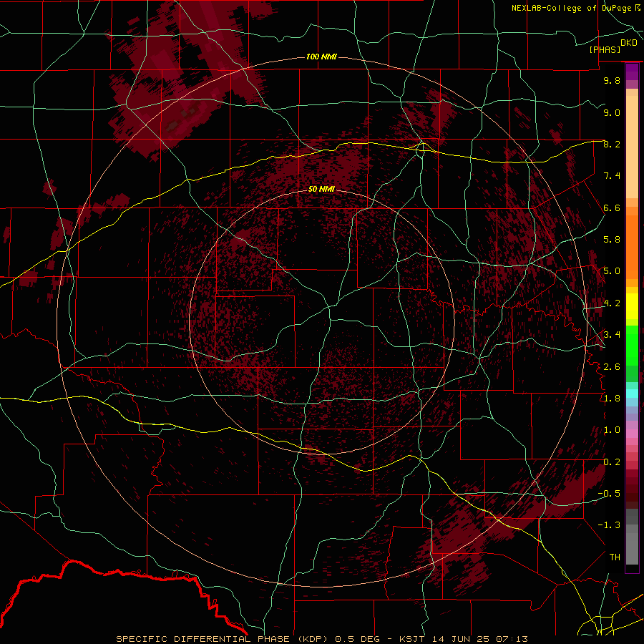This screenshot has height=644, width=644.
Task: Click the 50 NMI range ring label
Action: [321, 189]
